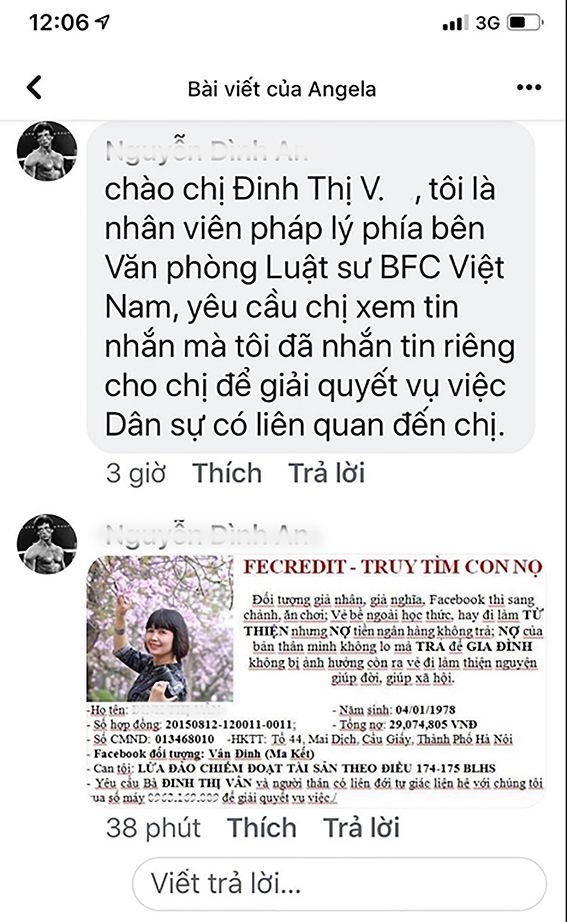Tap the 3G network indicator

pyautogui.click(x=488, y=23)
